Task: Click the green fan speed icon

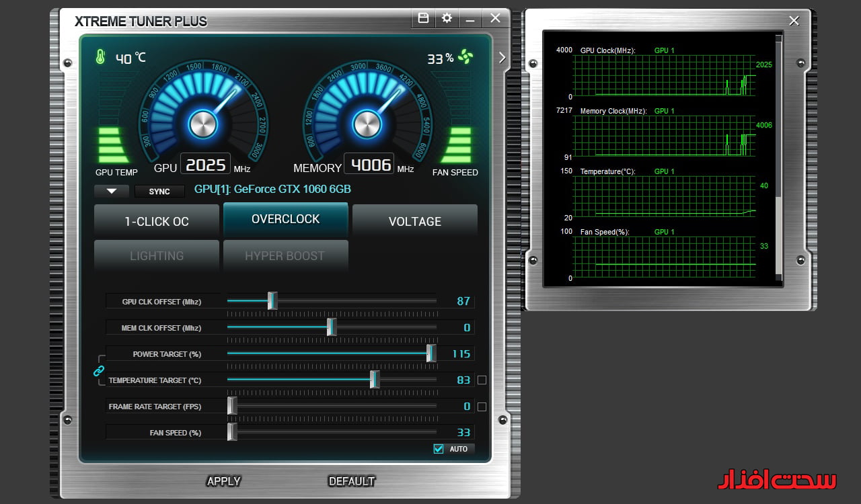Action: click(465, 57)
